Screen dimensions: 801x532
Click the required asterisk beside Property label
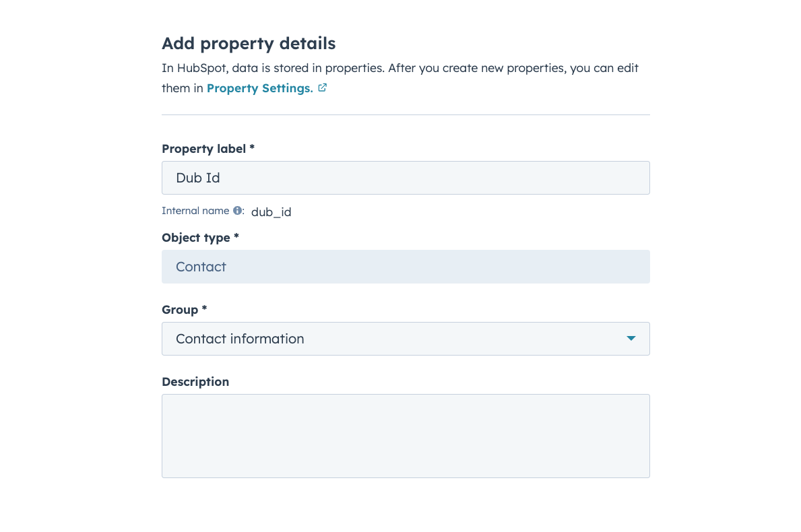[x=252, y=147]
